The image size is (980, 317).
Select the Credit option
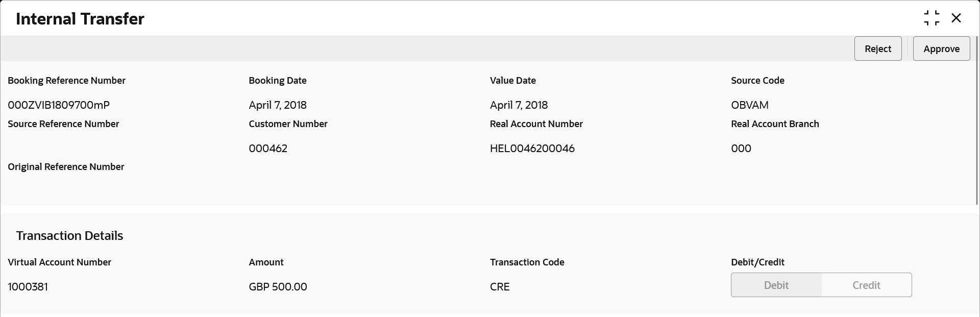[866, 285]
